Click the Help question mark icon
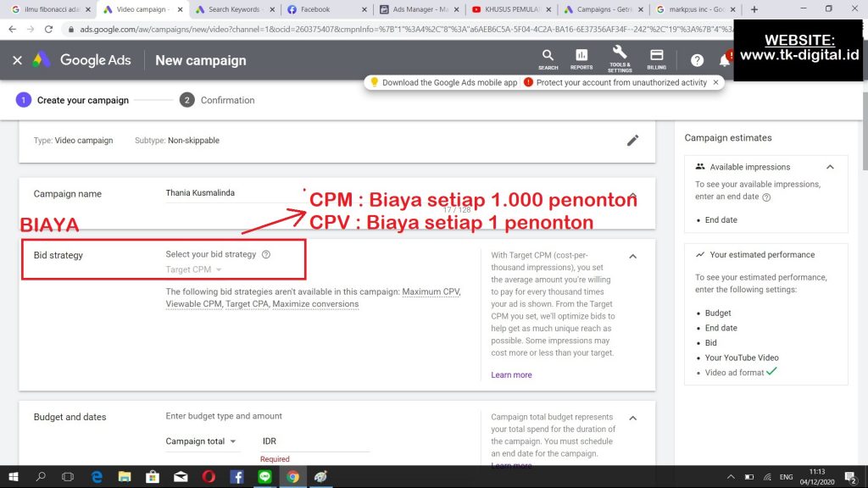This screenshot has height=488, width=868. click(697, 60)
